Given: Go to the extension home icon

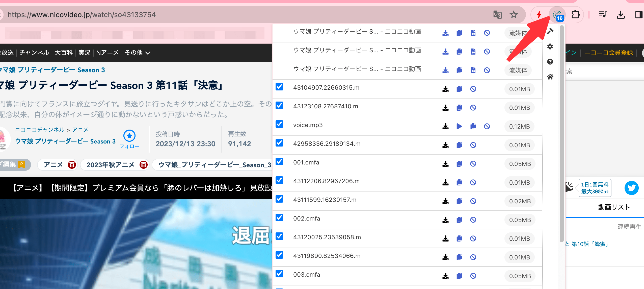Looking at the screenshot, I should 550,77.
